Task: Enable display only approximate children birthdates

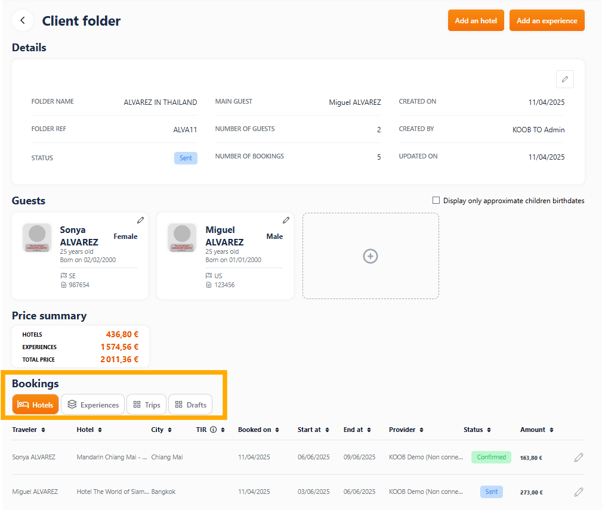Action: click(x=436, y=200)
